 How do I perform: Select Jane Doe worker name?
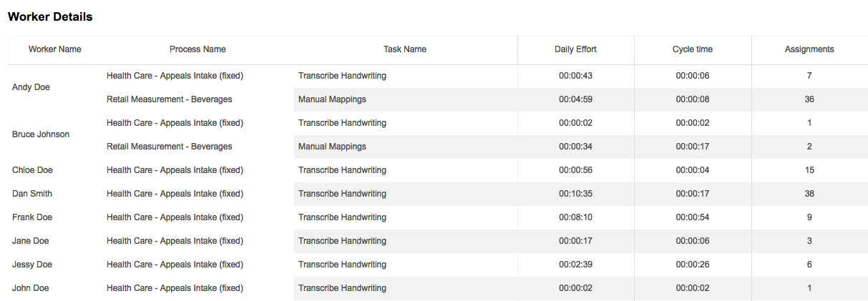click(x=31, y=241)
